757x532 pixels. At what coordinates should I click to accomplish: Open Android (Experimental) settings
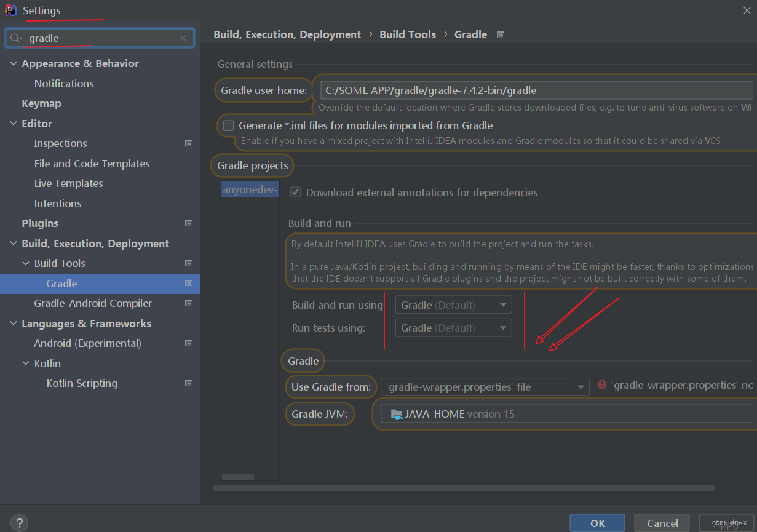coord(87,343)
